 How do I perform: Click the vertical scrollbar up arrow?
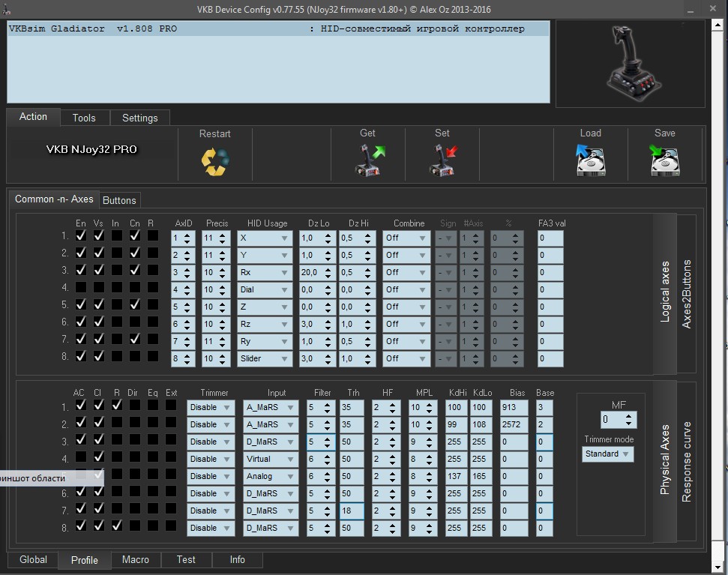coord(718,25)
